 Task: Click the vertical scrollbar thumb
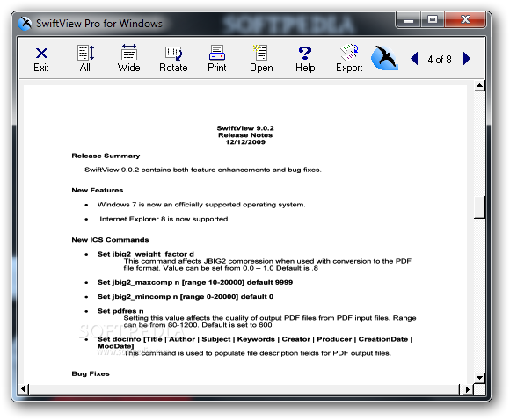click(x=479, y=207)
